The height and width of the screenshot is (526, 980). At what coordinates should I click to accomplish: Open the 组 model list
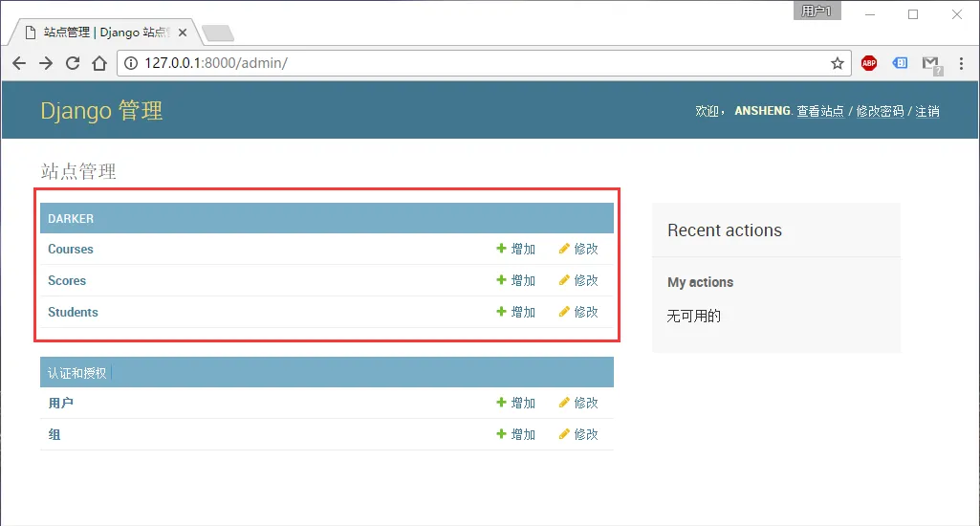pyautogui.click(x=54, y=435)
